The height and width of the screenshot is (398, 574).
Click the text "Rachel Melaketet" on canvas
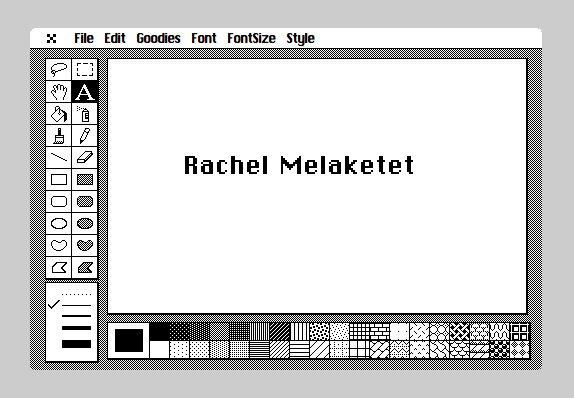(299, 165)
